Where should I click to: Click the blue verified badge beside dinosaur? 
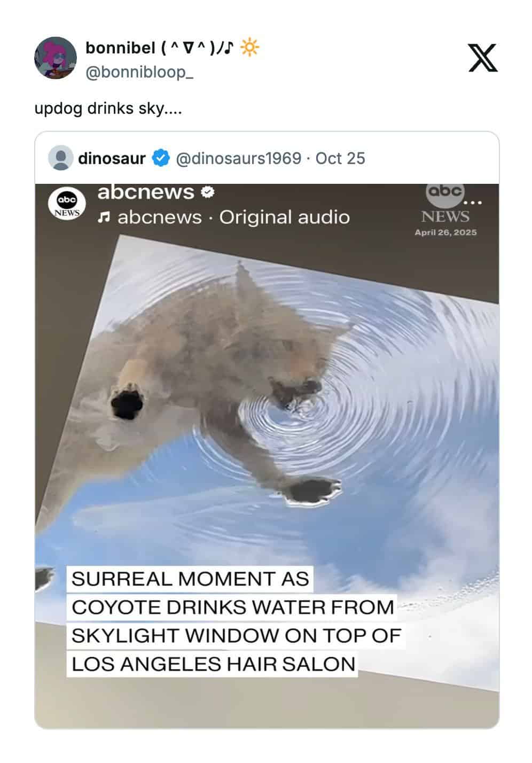tap(161, 158)
